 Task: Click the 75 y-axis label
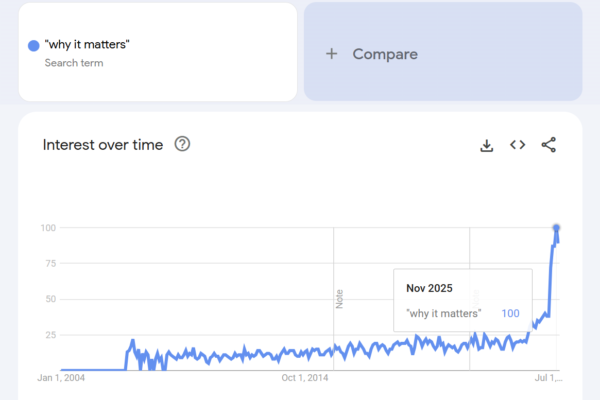click(x=48, y=263)
